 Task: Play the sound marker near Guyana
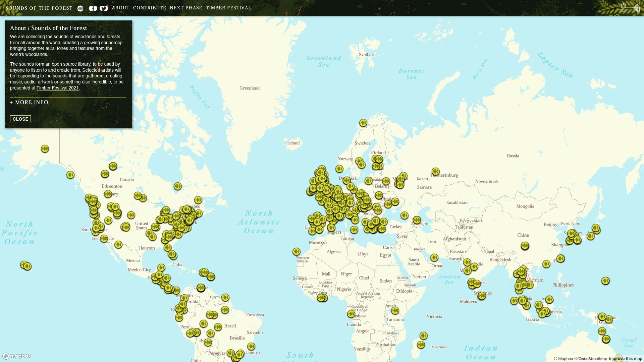pos(225,297)
